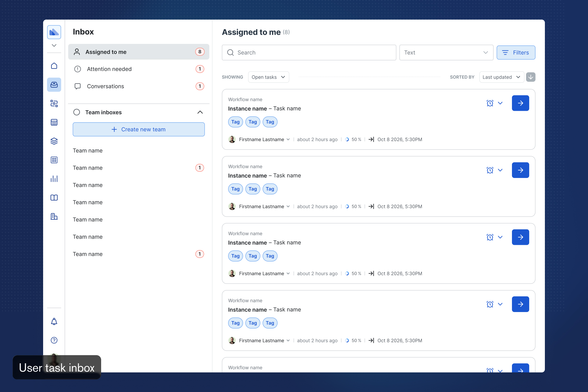This screenshot has width=588, height=392.
Task: Click assignee avatar on fourth task card
Action: click(x=232, y=341)
